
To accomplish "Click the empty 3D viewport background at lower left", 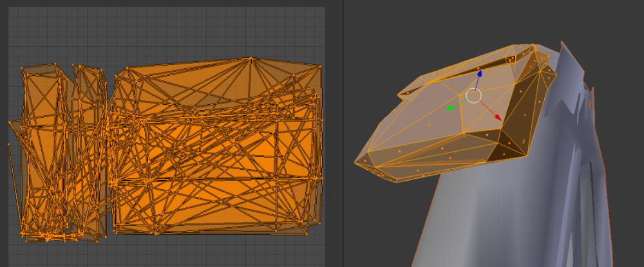I will point(380,232).
